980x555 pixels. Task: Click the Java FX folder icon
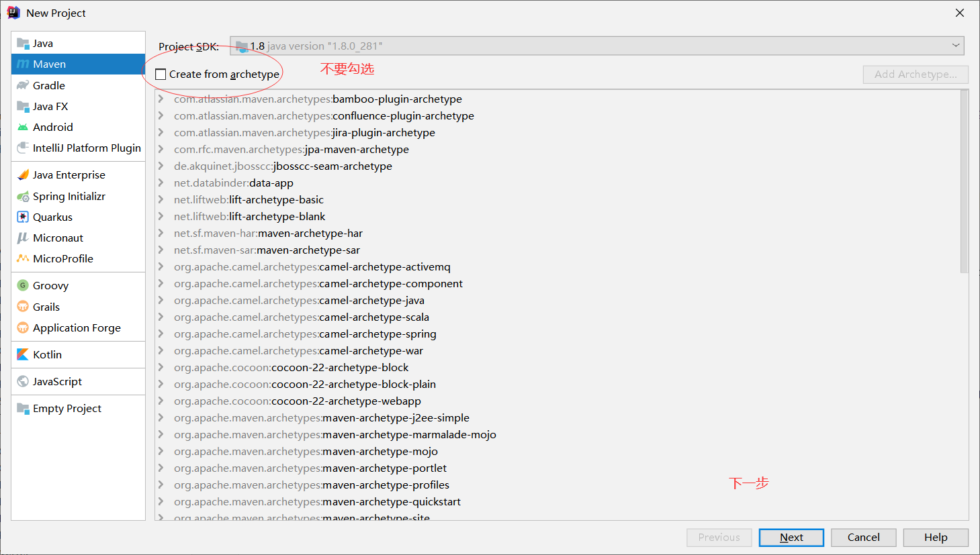point(23,106)
